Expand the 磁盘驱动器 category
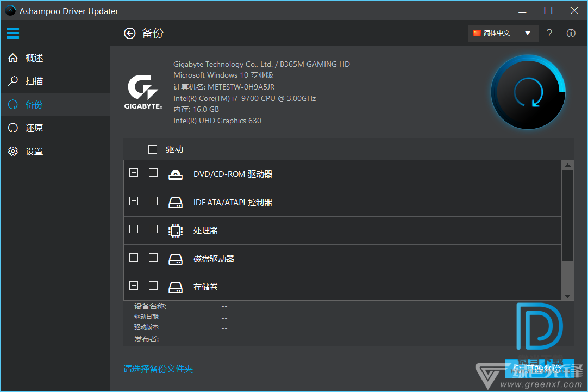Image resolution: width=588 pixels, height=392 pixels. click(x=134, y=257)
